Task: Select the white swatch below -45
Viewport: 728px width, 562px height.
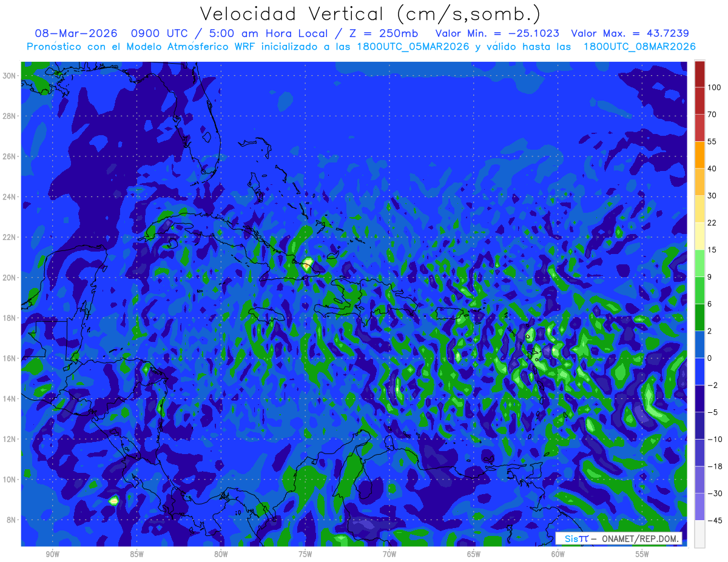Action: [699, 534]
